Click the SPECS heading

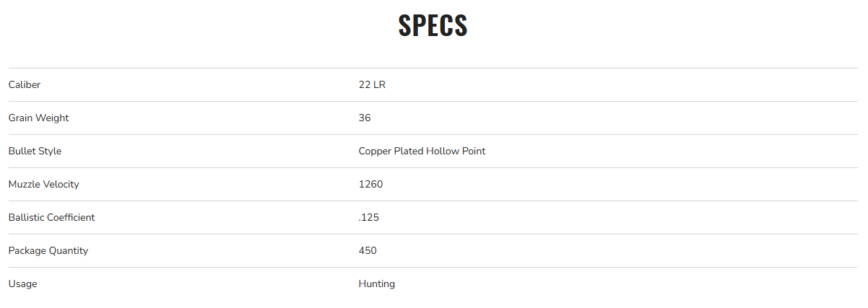[433, 25]
